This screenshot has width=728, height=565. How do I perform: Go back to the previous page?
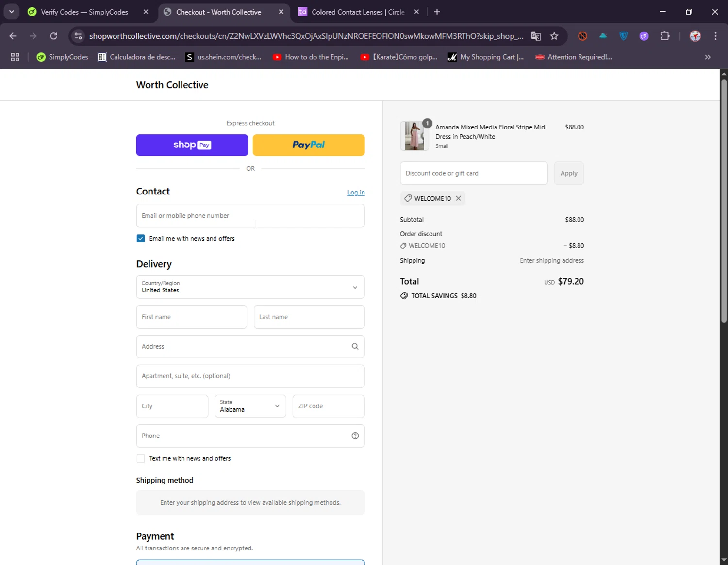click(13, 36)
